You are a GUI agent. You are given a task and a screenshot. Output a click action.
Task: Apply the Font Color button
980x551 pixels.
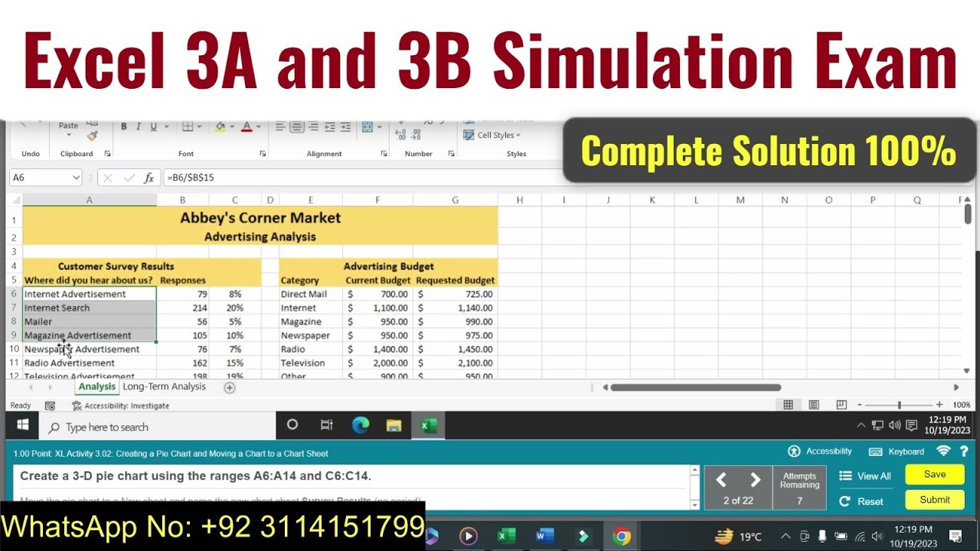tap(247, 126)
